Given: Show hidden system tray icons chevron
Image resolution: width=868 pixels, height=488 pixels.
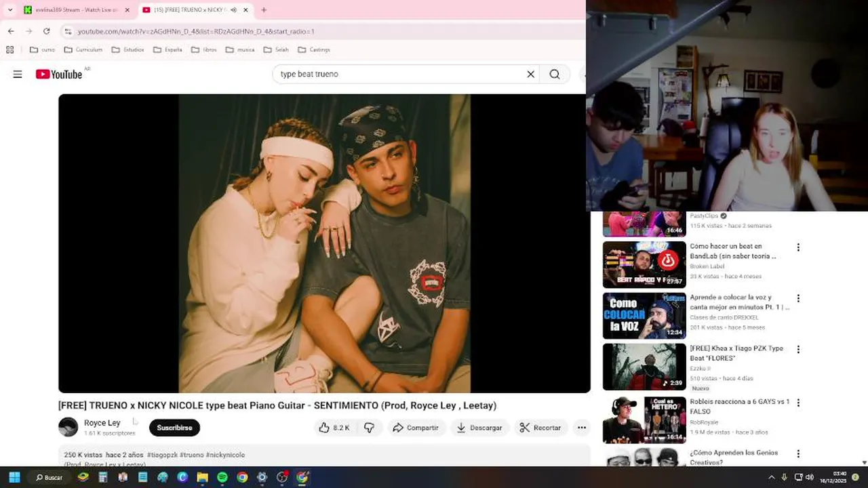Looking at the screenshot, I should [771, 477].
